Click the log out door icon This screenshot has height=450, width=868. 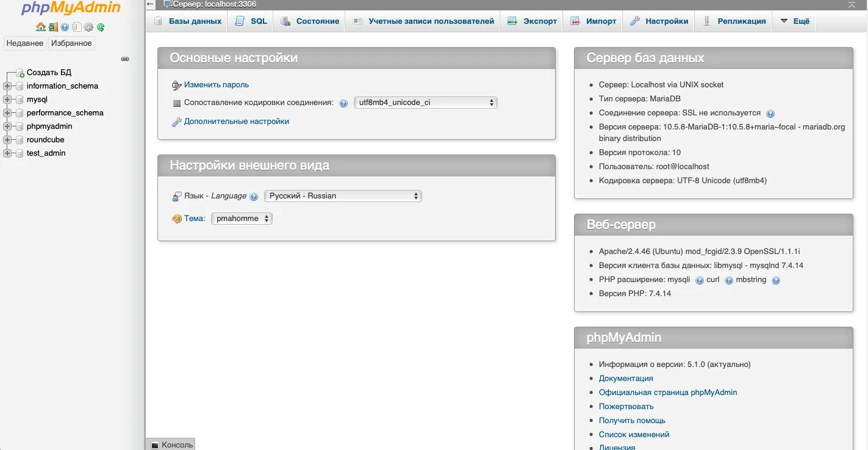[x=54, y=27]
